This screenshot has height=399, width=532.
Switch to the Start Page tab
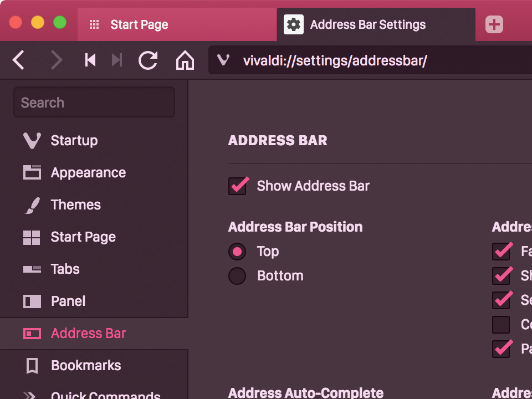tap(177, 24)
